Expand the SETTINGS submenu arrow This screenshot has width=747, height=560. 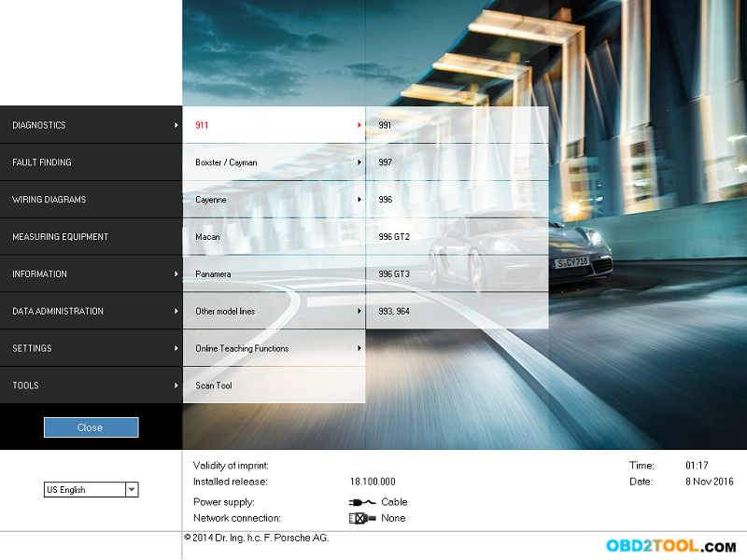[176, 348]
